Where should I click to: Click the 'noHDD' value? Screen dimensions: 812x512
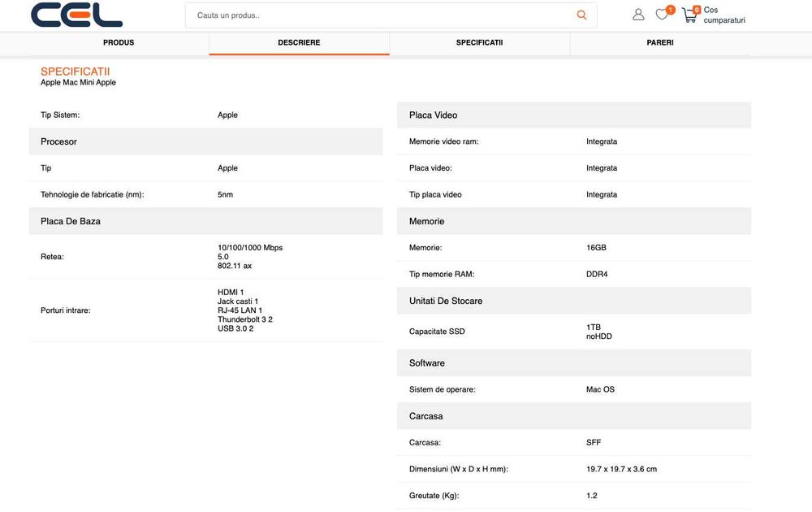coord(599,336)
